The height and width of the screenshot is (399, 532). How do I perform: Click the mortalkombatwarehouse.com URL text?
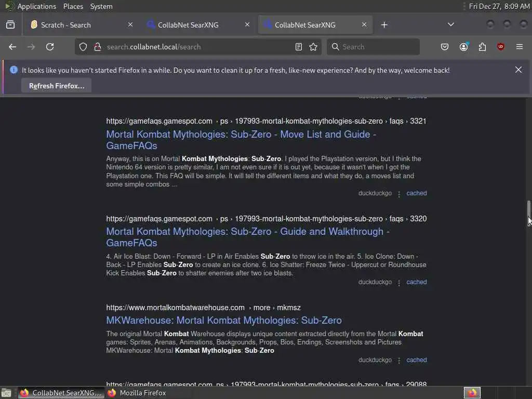click(x=203, y=308)
